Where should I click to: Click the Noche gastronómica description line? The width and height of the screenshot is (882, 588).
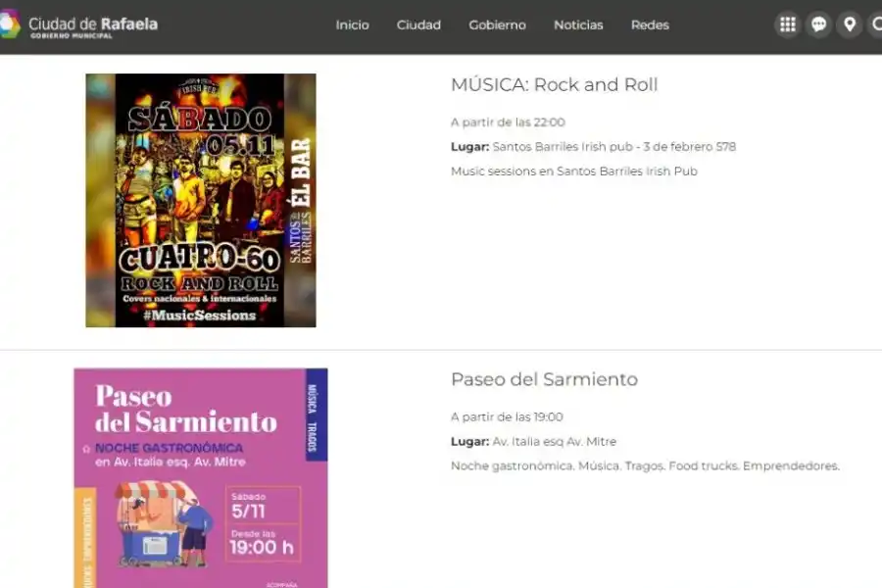[645, 465]
